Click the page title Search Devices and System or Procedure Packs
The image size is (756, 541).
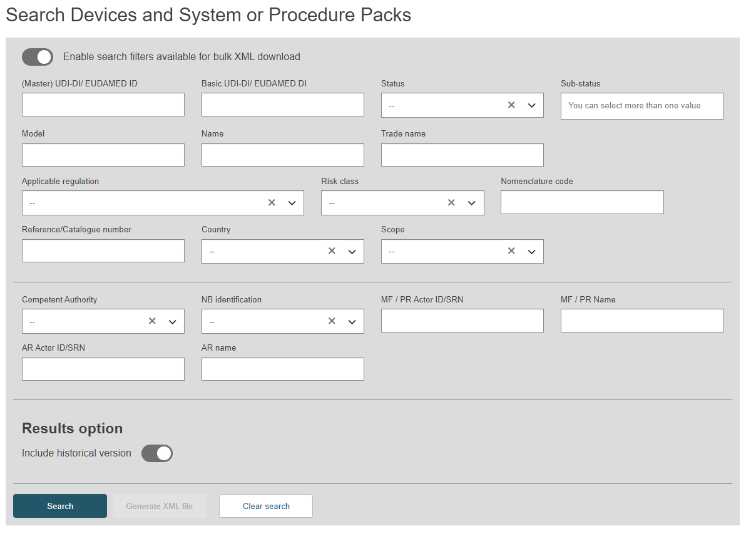pos(208,15)
